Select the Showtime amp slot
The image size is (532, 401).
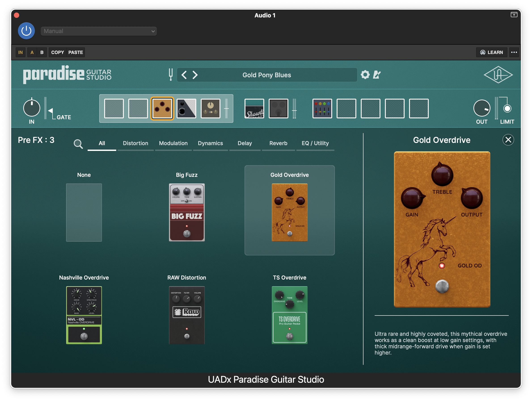point(254,109)
